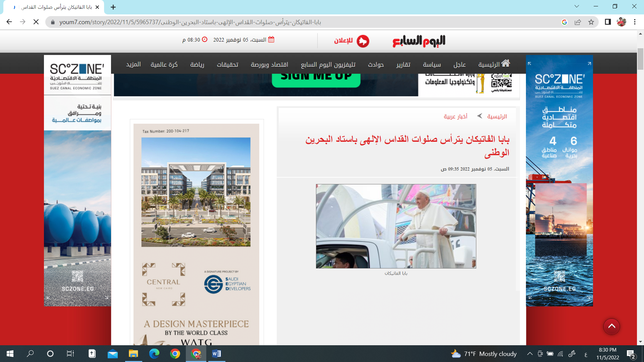This screenshot has height=362, width=644.
Task: Click the battery tray icon
Action: [550, 354]
